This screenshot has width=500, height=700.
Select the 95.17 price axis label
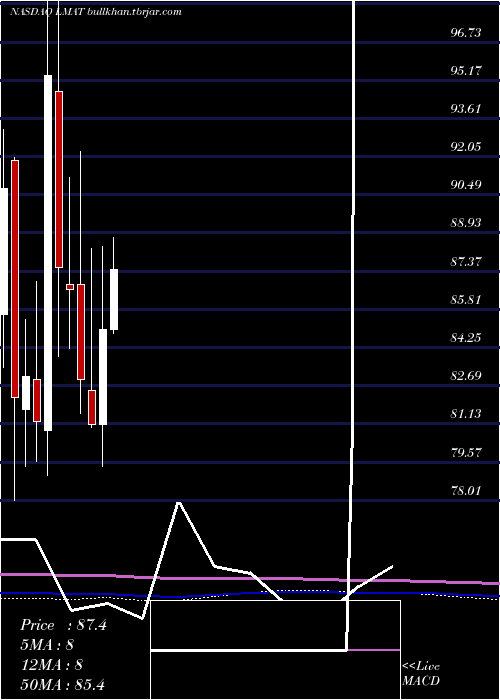tap(466, 71)
